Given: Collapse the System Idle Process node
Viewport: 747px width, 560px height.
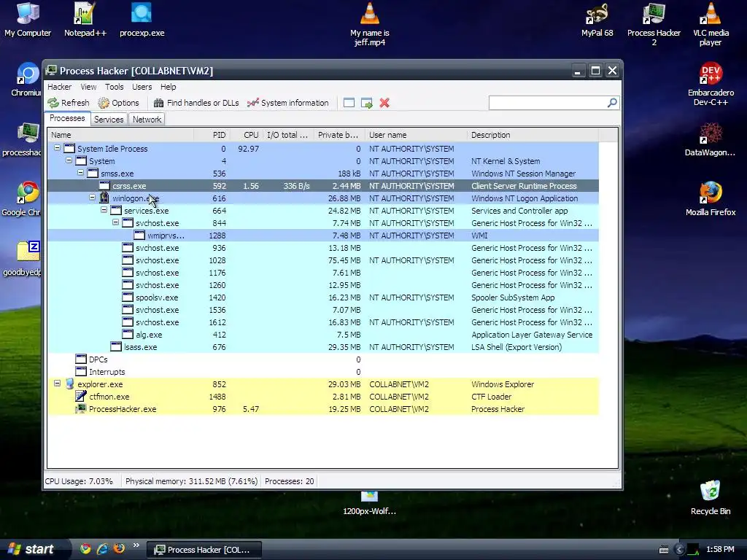Looking at the screenshot, I should tap(57, 148).
